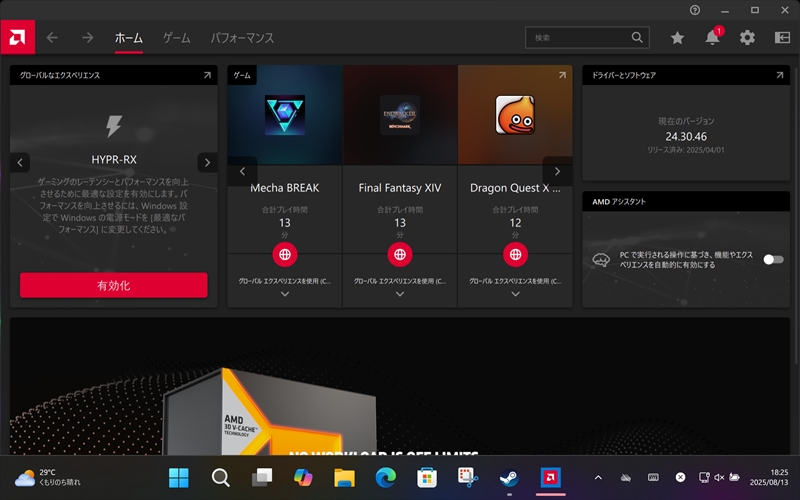The height and width of the screenshot is (500, 800).
Task: Select the Final Fantasy XIV thumbnail
Action: (400, 115)
